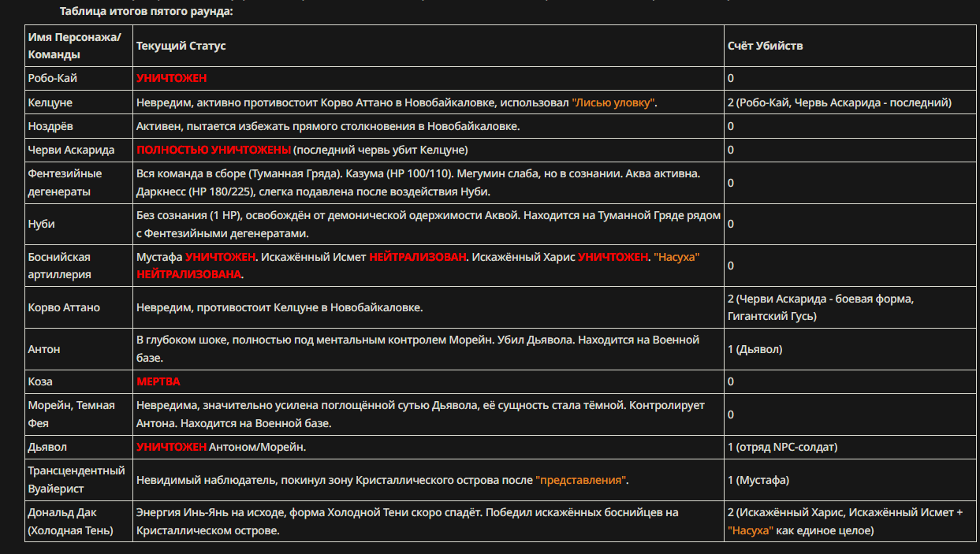Click orange text 'представления'
980x554 pixels.
point(582,479)
